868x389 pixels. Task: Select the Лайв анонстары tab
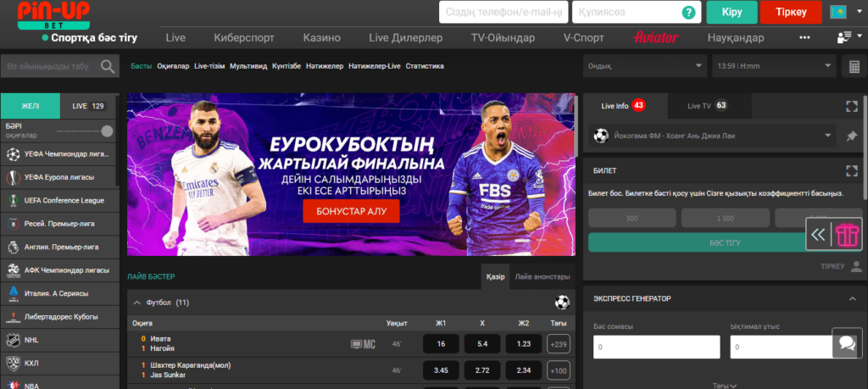542,276
